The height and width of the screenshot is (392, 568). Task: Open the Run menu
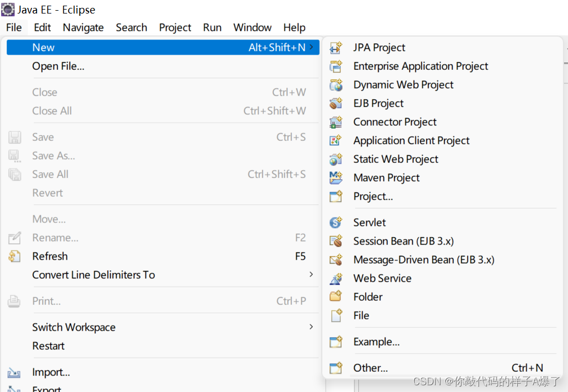coord(212,28)
